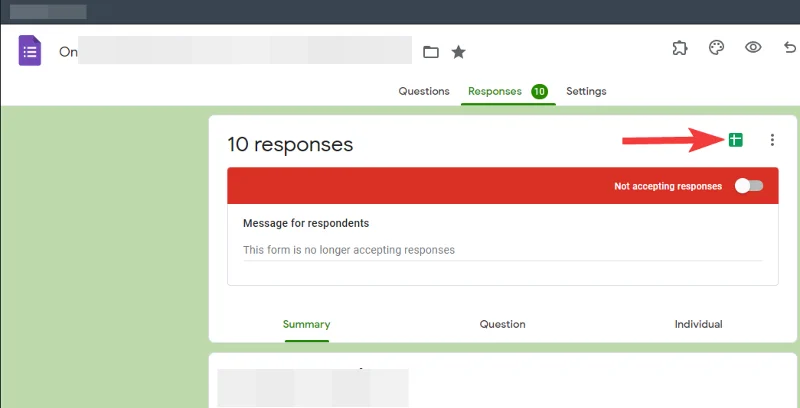800x408 pixels.
Task: Open the add-ons puzzle piece icon
Action: point(679,48)
